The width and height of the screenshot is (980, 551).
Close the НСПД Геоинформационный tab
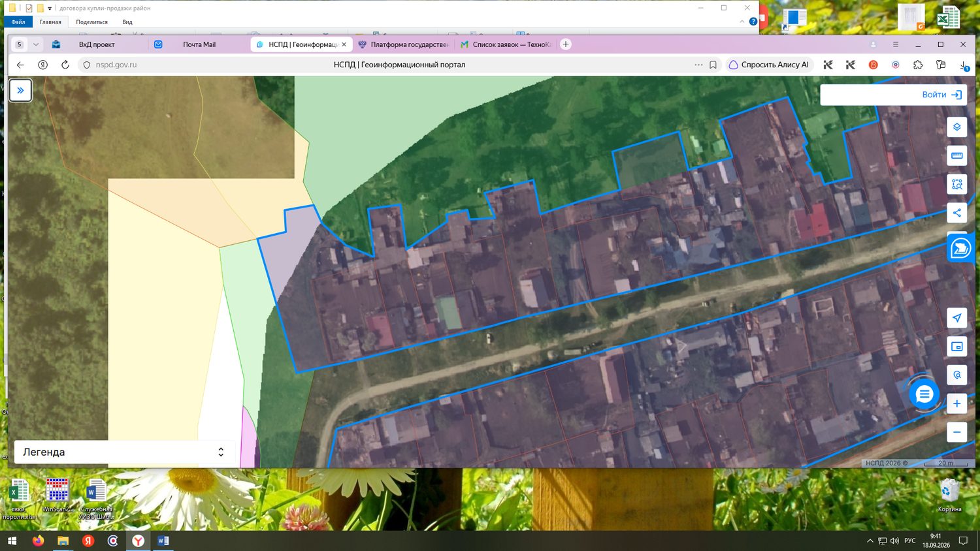[x=344, y=44]
